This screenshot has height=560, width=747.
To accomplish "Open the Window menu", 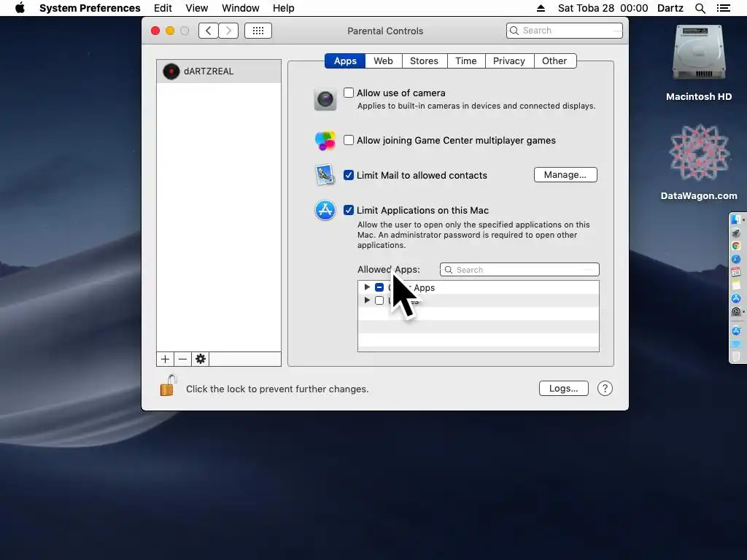I will click(241, 8).
